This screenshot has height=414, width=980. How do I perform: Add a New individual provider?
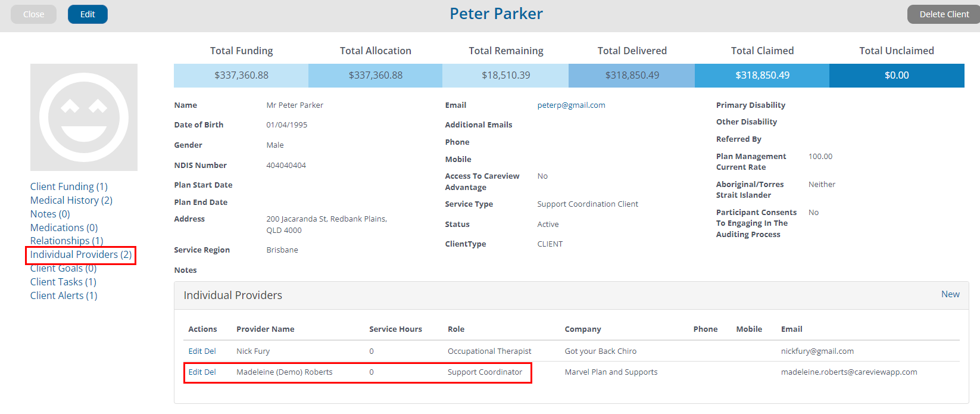click(950, 294)
